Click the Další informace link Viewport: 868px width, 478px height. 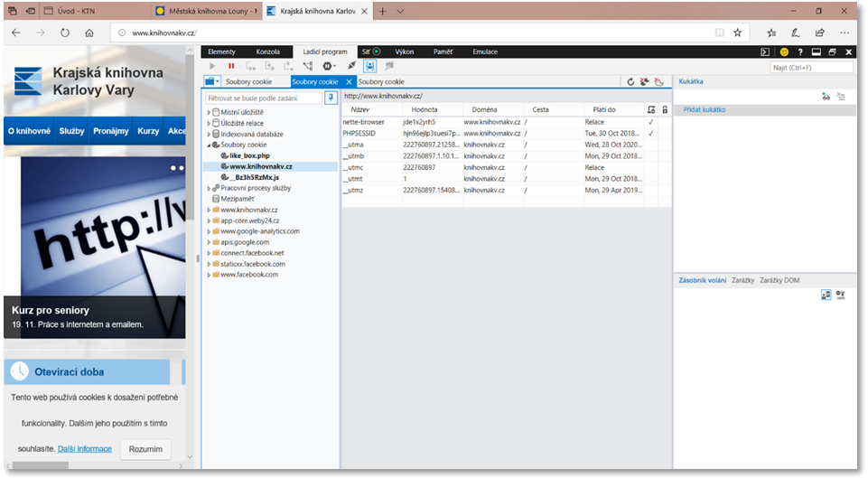click(x=85, y=449)
